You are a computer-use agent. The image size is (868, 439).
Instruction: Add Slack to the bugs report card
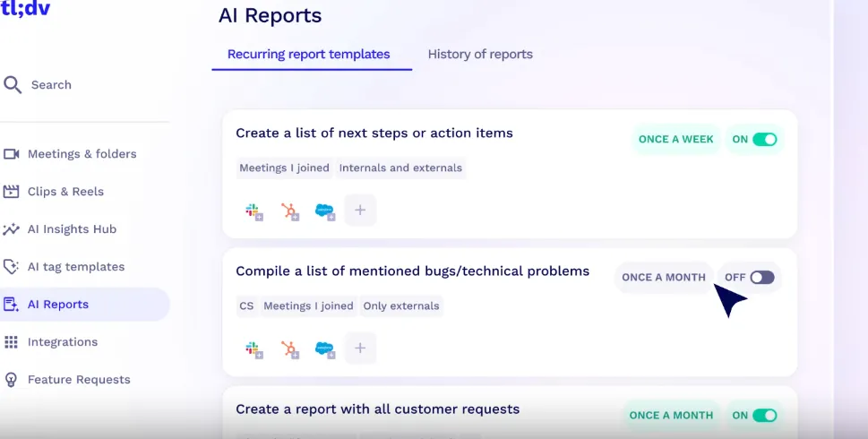pos(254,350)
